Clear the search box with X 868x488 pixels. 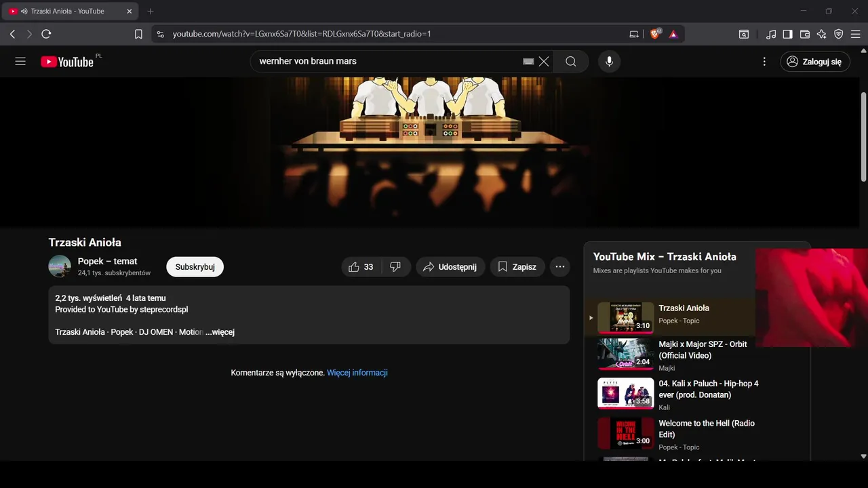click(544, 62)
